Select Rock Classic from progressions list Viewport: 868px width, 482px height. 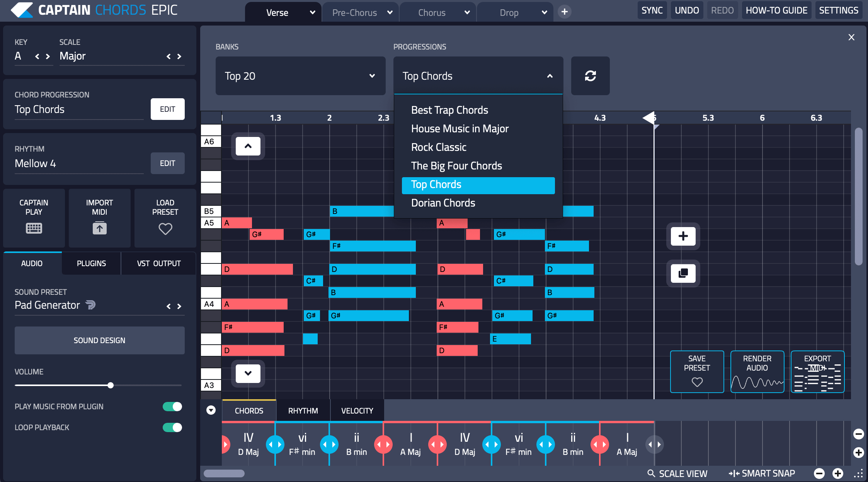[x=439, y=147]
